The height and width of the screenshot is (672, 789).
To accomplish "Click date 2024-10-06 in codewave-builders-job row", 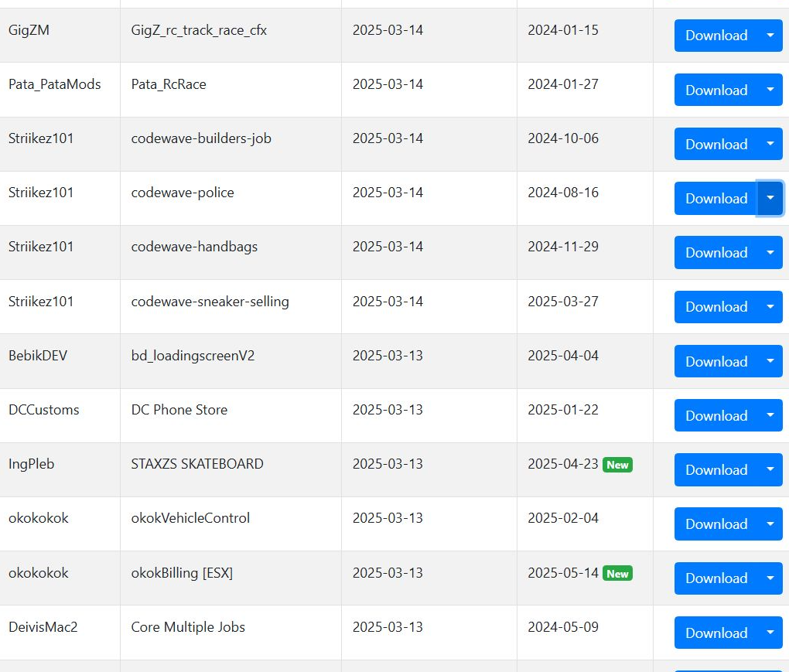I will click(563, 138).
